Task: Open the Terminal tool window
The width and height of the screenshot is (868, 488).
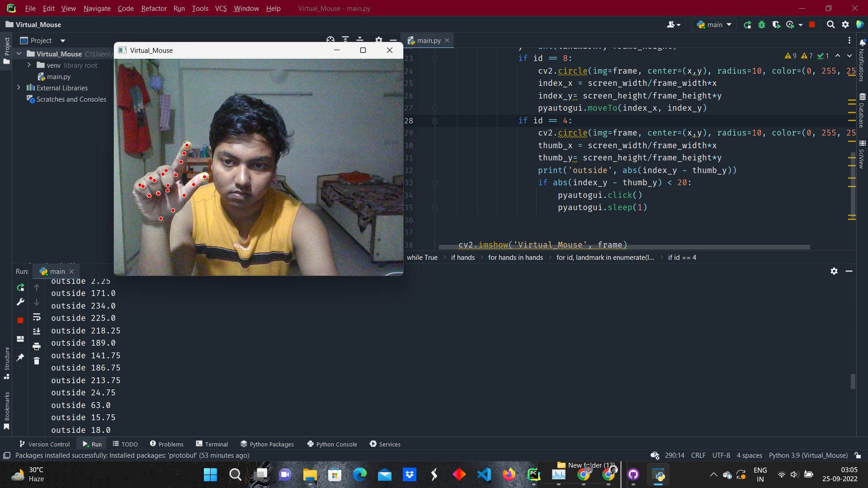Action: pyautogui.click(x=212, y=444)
